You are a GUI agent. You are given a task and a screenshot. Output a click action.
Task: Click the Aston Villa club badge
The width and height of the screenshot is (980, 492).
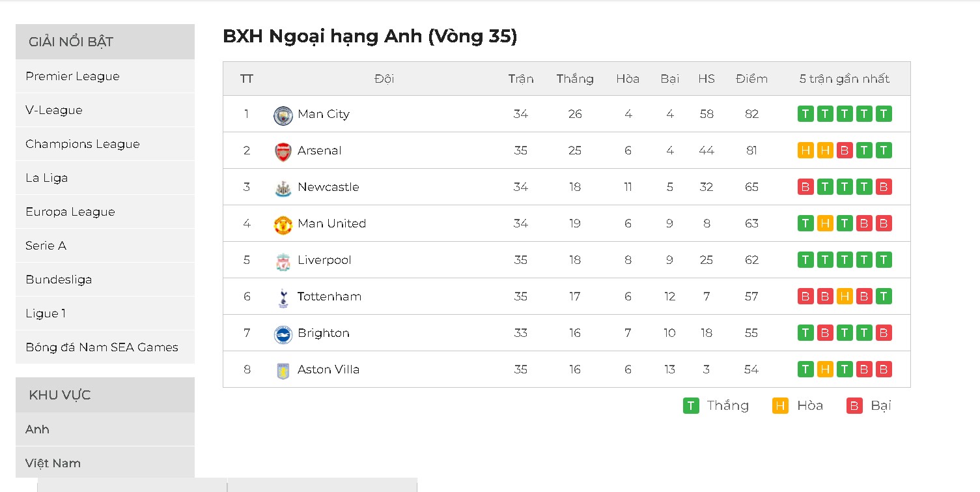(x=283, y=371)
